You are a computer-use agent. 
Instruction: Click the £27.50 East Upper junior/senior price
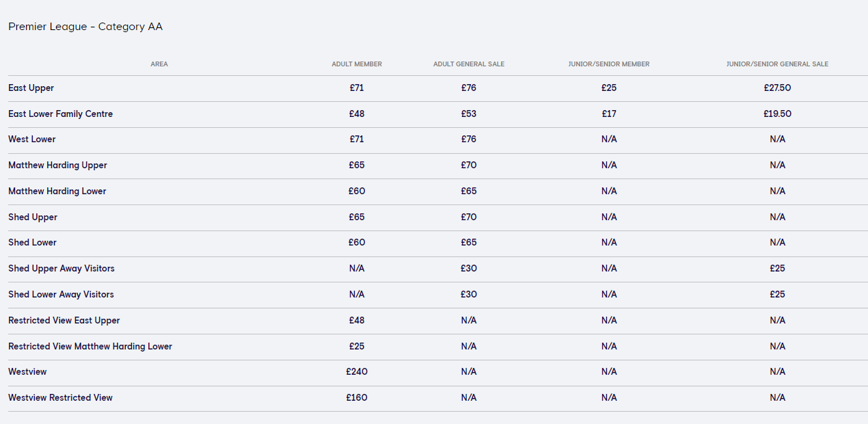click(777, 88)
